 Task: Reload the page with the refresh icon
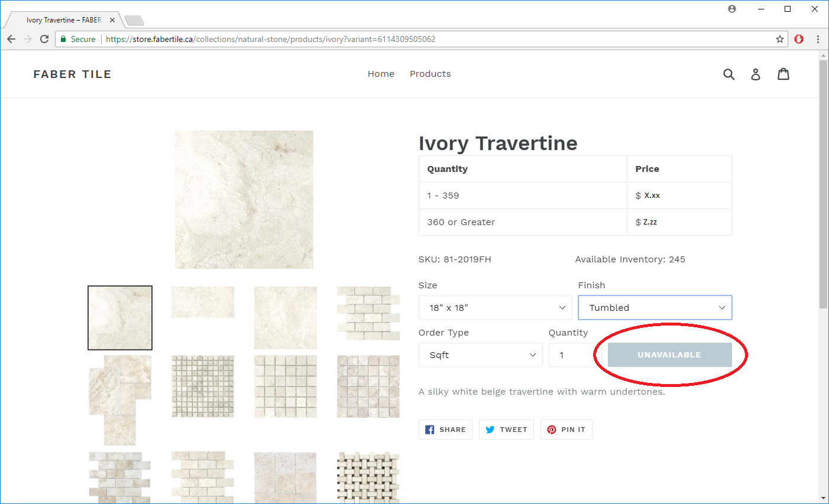click(x=44, y=39)
